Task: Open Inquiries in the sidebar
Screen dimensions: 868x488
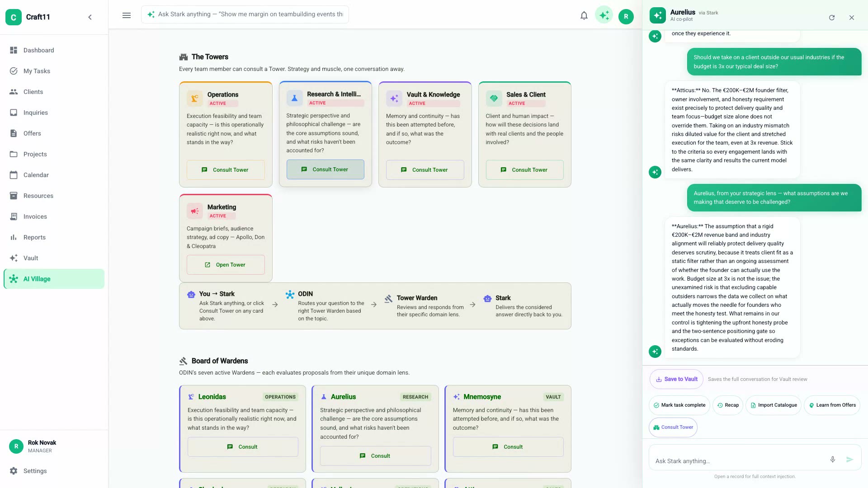Action: coord(54,113)
